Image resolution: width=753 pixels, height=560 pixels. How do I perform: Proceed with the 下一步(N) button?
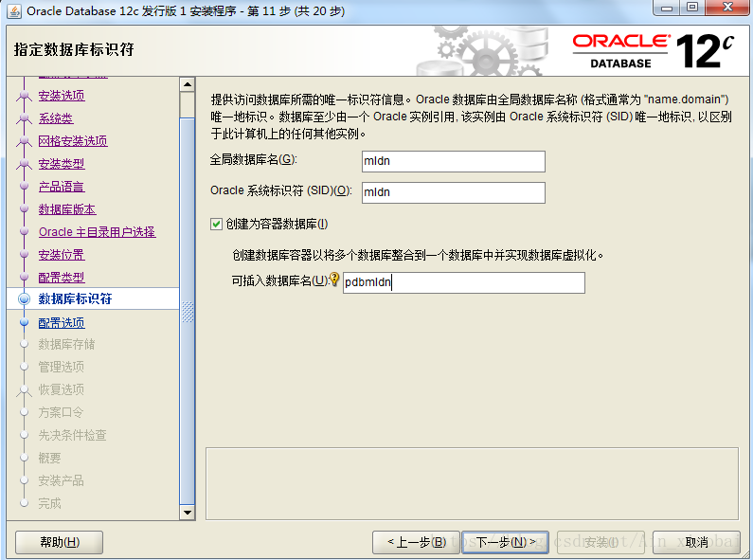point(505,542)
